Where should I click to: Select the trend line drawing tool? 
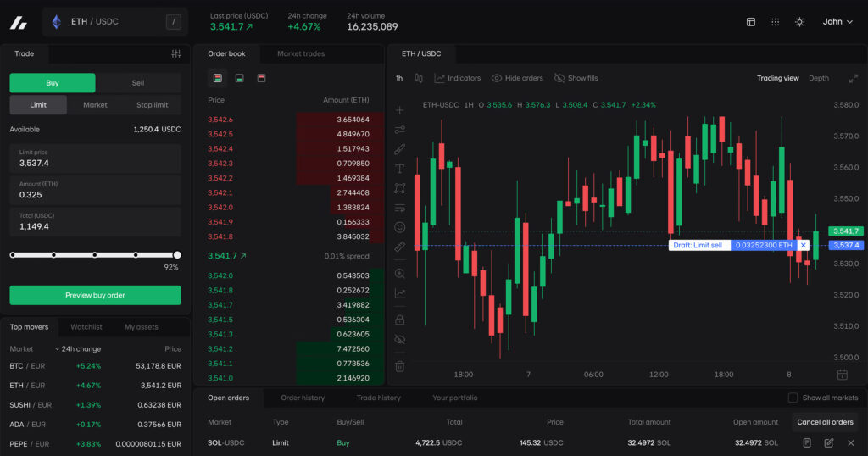(x=400, y=130)
